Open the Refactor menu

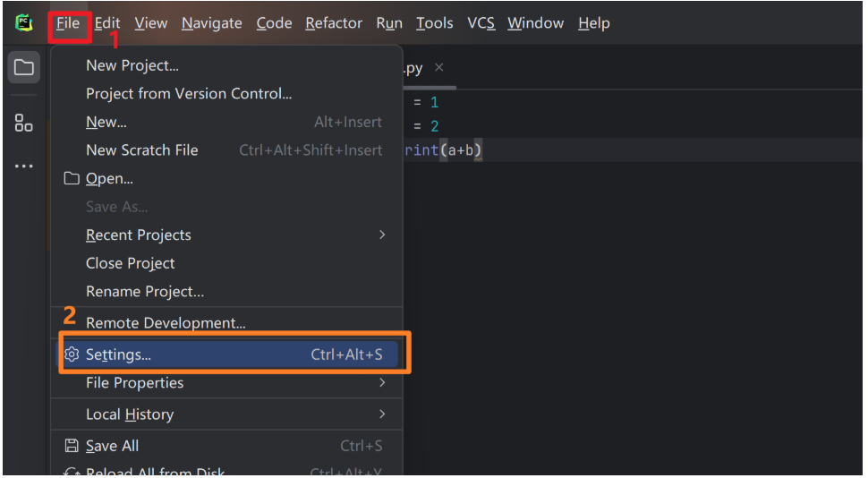(334, 23)
